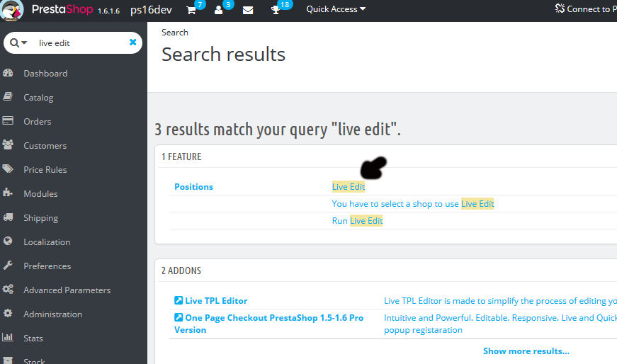Click the Localization globe icon
This screenshot has height=364, width=617.
pyautogui.click(x=8, y=241)
